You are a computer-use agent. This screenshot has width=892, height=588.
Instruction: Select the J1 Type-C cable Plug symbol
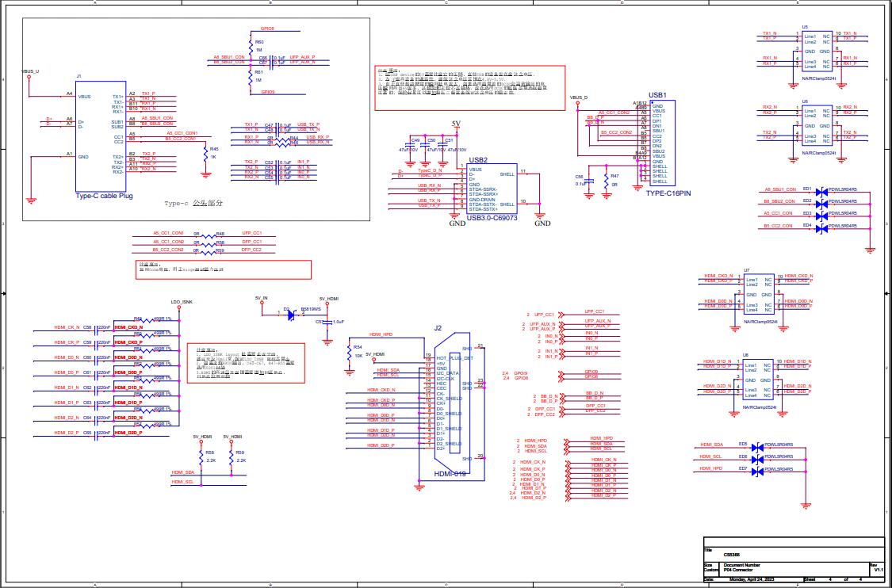[101, 136]
